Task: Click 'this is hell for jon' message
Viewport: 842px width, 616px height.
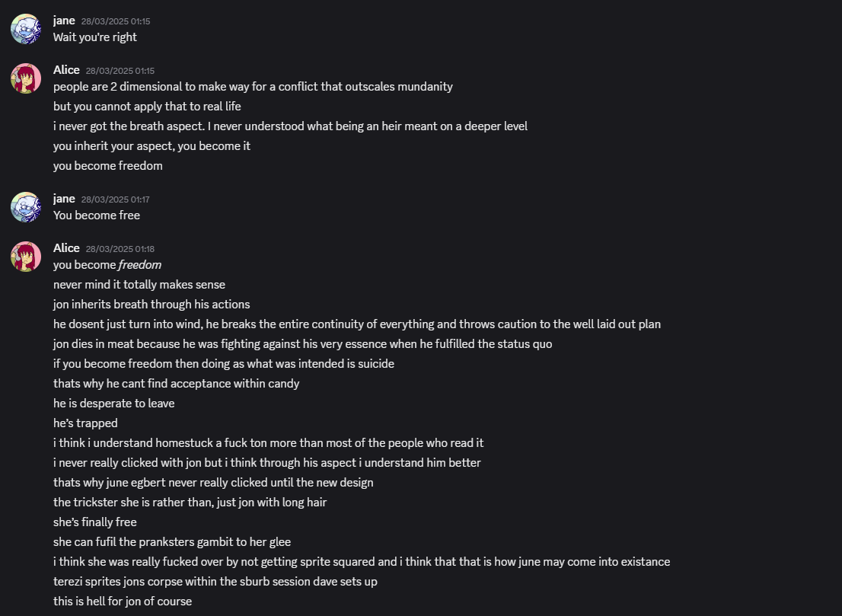Action: coord(123,602)
